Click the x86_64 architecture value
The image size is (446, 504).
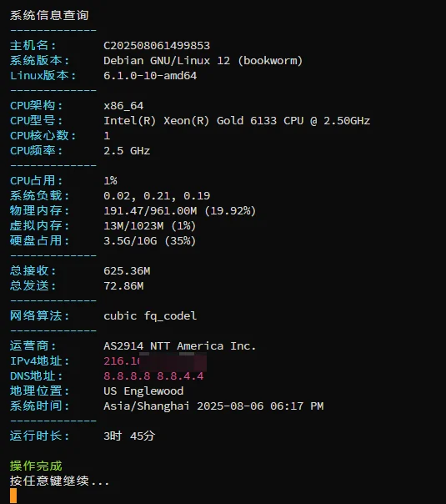pos(123,106)
